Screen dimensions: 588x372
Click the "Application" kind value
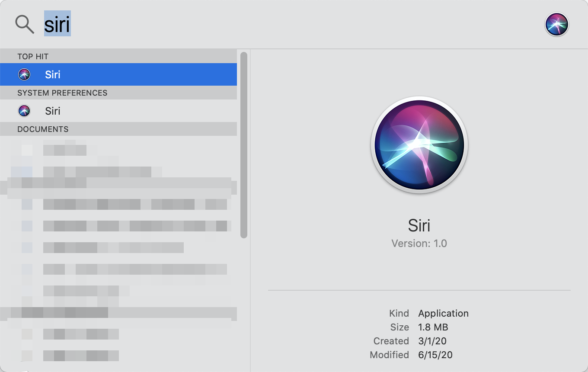tap(444, 313)
